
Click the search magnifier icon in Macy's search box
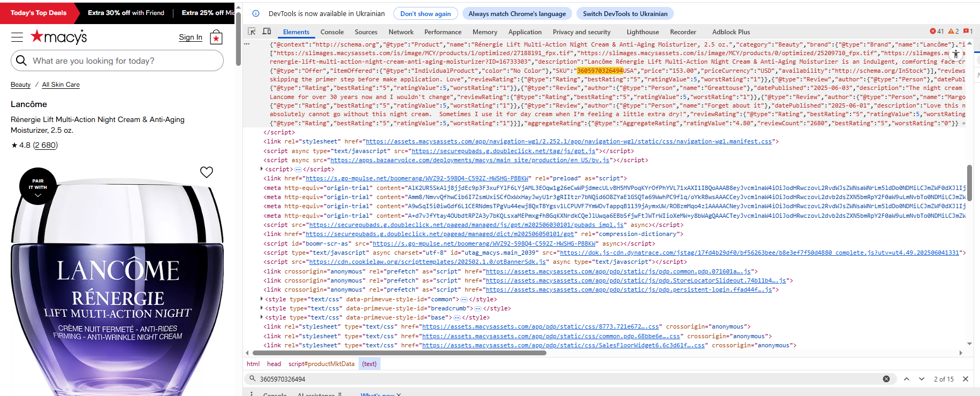(x=21, y=60)
